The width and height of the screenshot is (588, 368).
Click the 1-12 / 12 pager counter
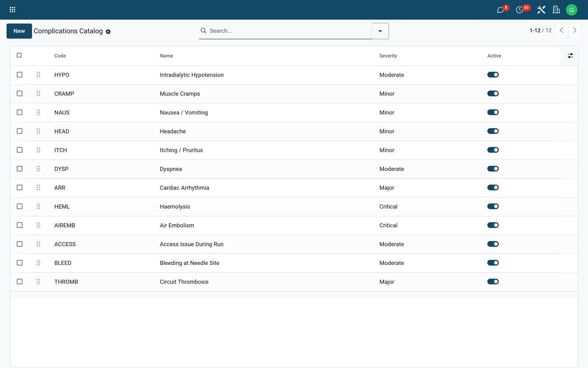541,31
